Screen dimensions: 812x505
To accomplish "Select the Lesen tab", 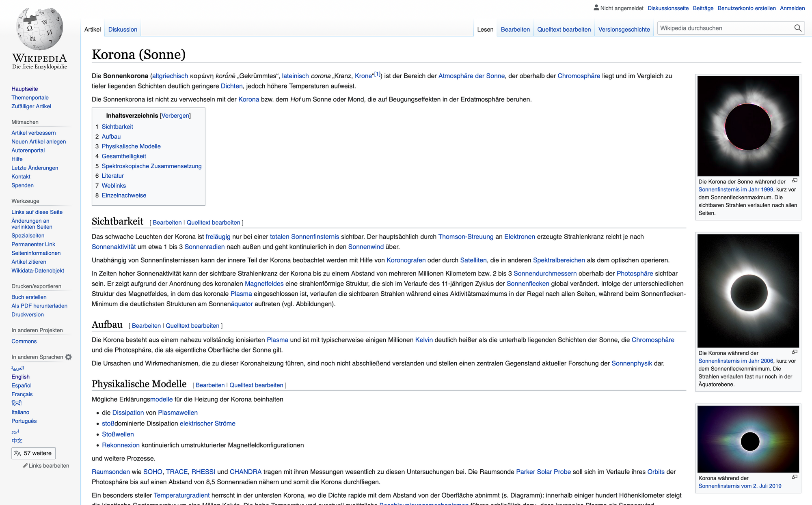I will 485,29.
